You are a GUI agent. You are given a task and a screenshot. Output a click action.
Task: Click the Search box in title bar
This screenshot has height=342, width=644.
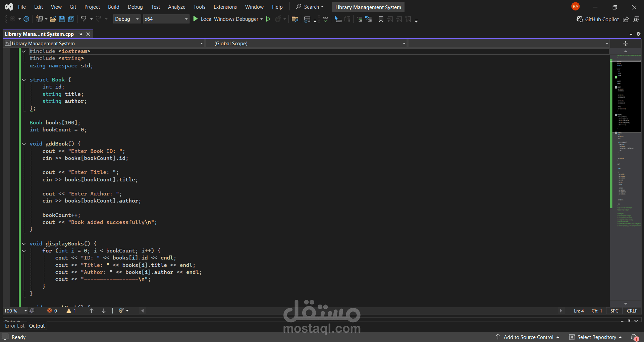tap(310, 7)
